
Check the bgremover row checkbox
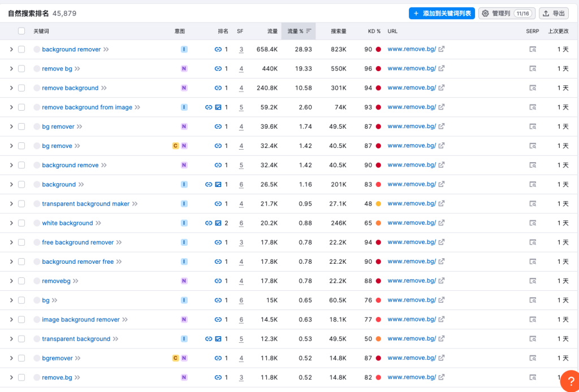click(x=21, y=358)
